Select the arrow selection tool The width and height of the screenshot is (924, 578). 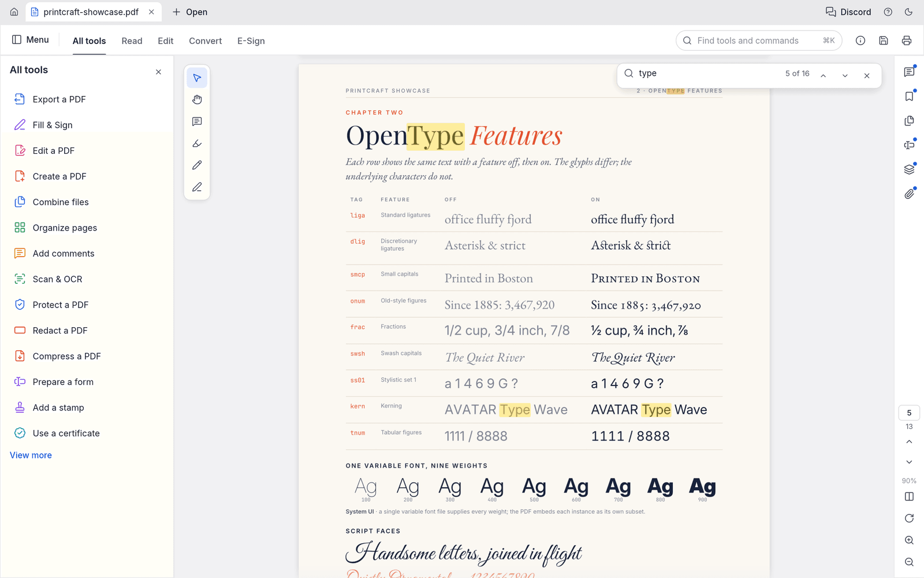(x=197, y=78)
